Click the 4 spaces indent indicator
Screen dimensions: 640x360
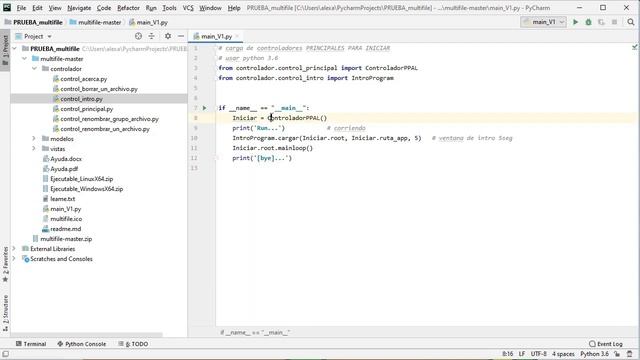563,354
